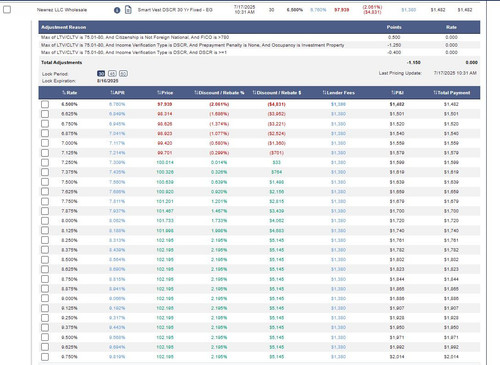Click the Total Adjustments label

pos(62,62)
